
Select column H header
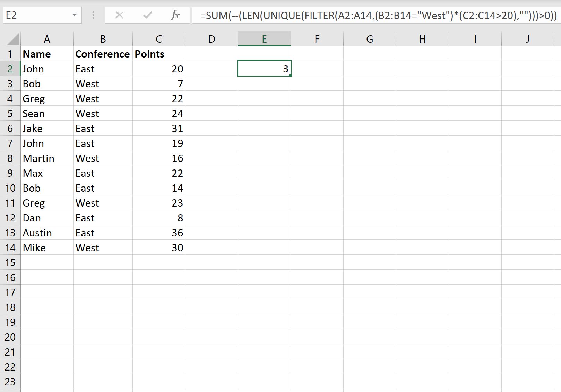pyautogui.click(x=422, y=39)
